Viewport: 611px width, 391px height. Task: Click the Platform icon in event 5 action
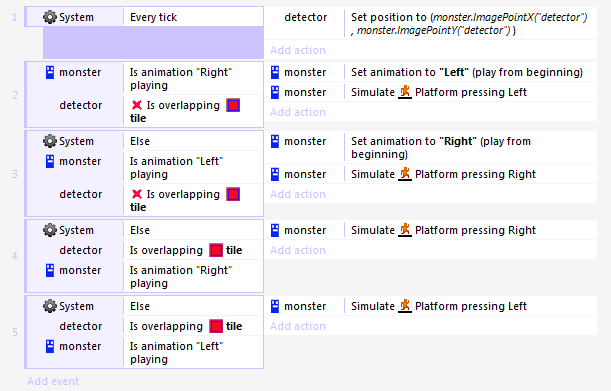click(x=405, y=306)
